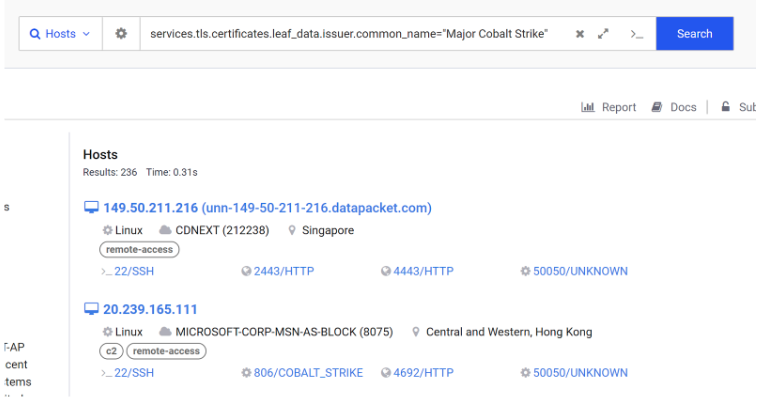The width and height of the screenshot is (758, 398).
Task: Click the blue Search button
Action: [695, 34]
